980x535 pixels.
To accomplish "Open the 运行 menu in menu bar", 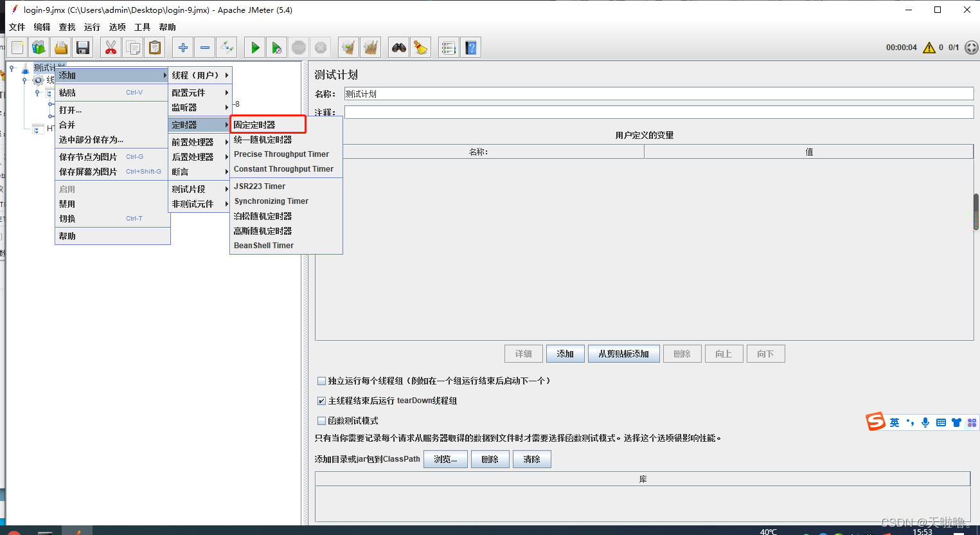I will [93, 27].
